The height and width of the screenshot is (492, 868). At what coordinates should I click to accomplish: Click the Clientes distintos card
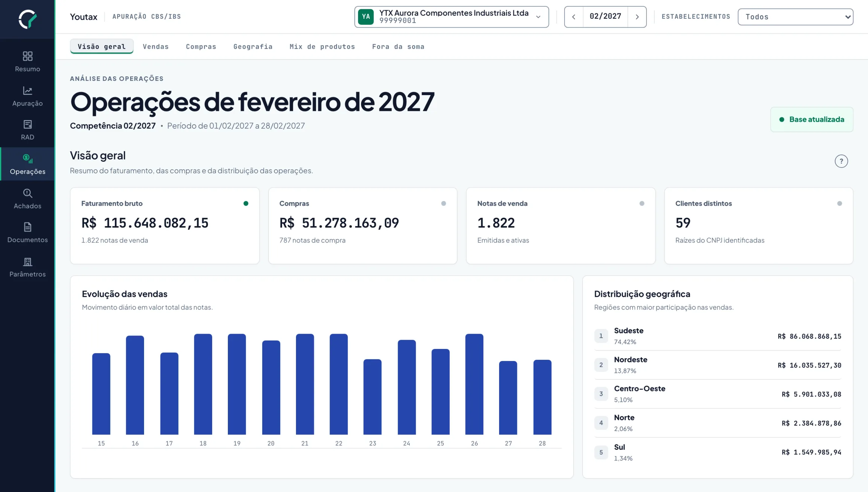[x=758, y=226]
